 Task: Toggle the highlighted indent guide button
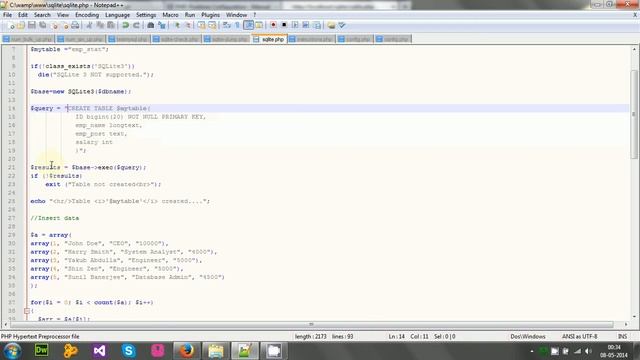(248, 25)
